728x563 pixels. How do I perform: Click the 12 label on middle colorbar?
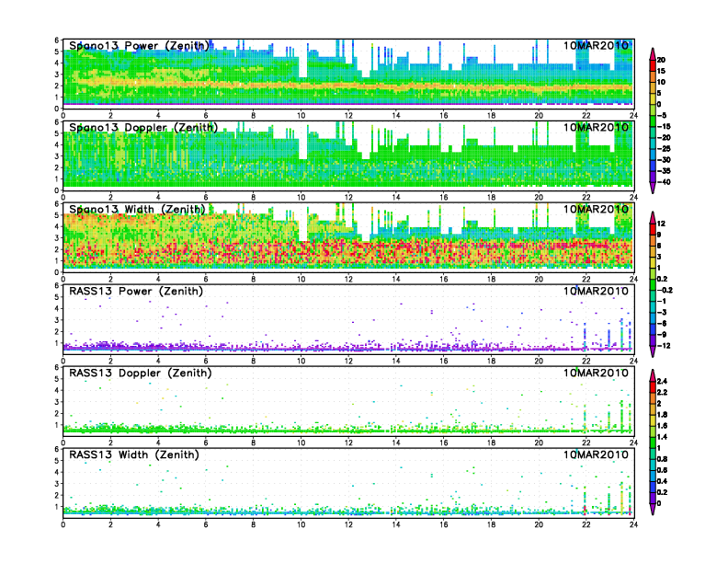[x=661, y=224]
